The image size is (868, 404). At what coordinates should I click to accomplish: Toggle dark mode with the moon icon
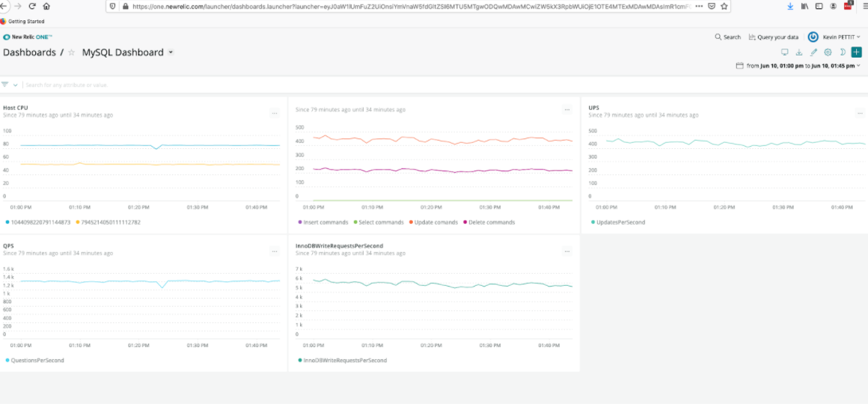[x=842, y=52]
